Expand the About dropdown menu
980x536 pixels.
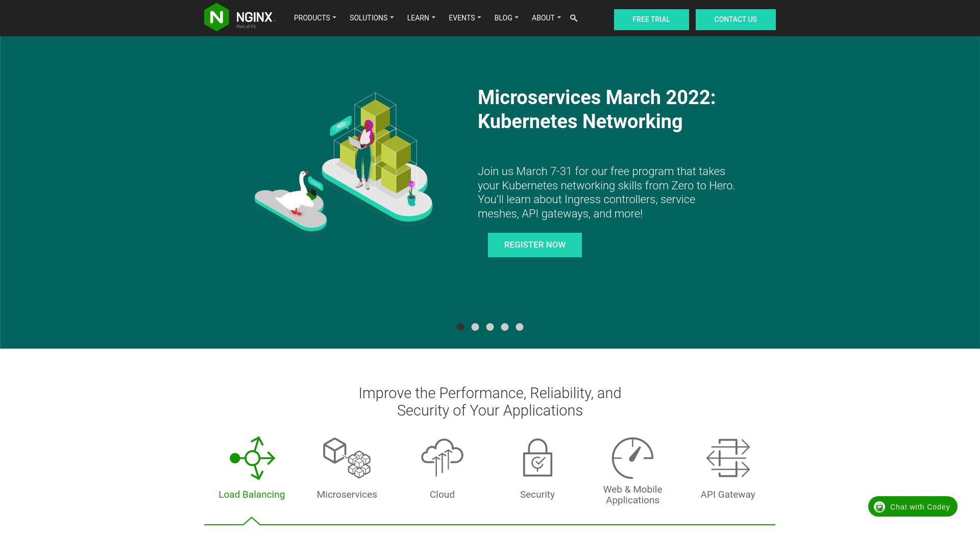546,18
